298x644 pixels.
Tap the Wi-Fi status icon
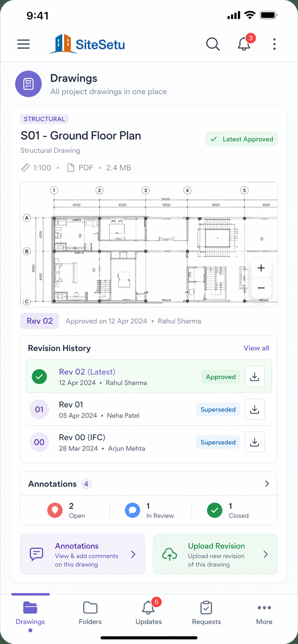pos(250,15)
